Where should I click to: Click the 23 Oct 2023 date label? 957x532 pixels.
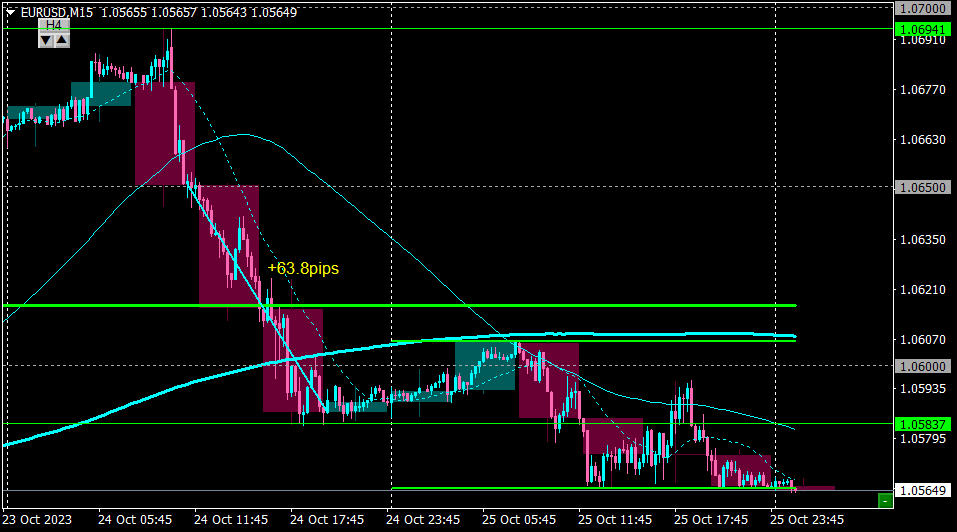pyautogui.click(x=37, y=520)
